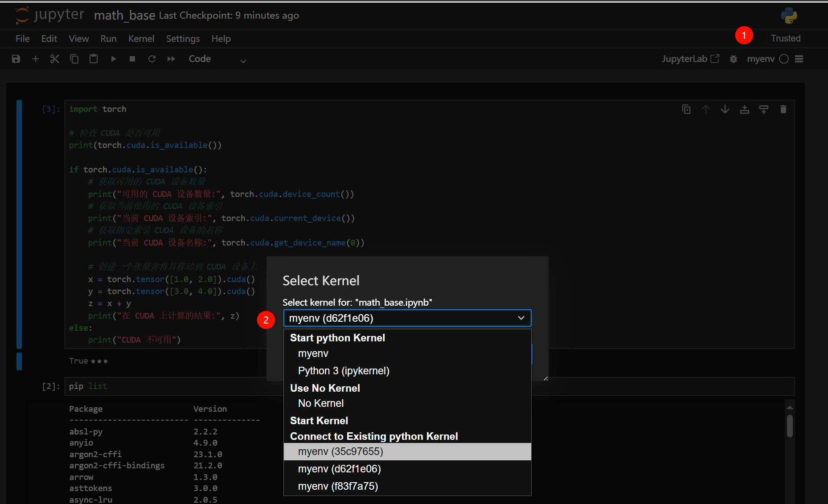This screenshot has width=828, height=504.
Task: Click the math_base notebook title
Action: 124,16
